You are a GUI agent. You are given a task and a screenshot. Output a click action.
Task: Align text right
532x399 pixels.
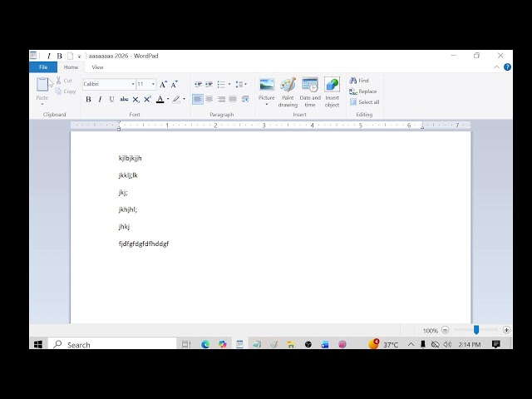point(221,99)
